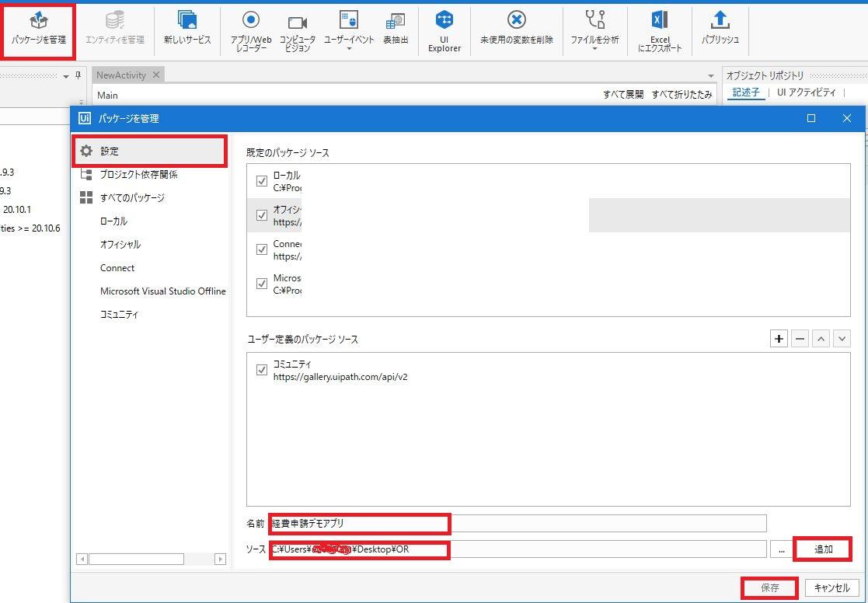Select Connect feed in sidebar
This screenshot has height=603, width=868.
(x=117, y=268)
